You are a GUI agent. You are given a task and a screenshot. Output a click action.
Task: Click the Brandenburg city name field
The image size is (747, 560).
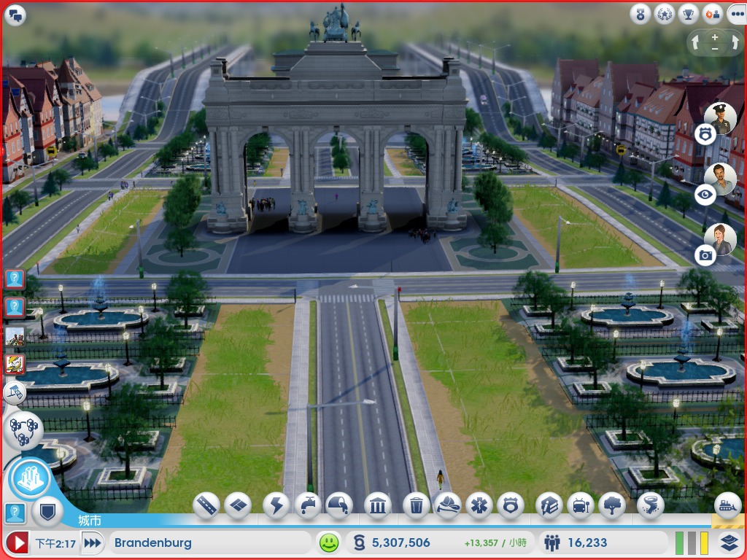tap(210, 542)
